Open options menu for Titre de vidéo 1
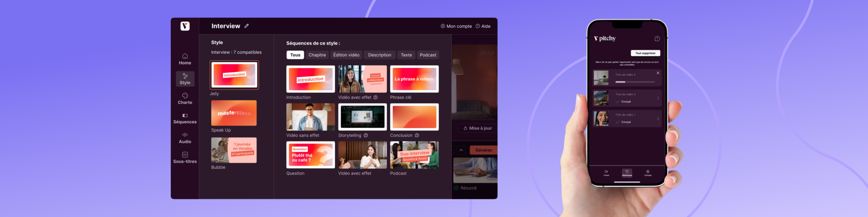The image size is (868, 217). (x=658, y=119)
